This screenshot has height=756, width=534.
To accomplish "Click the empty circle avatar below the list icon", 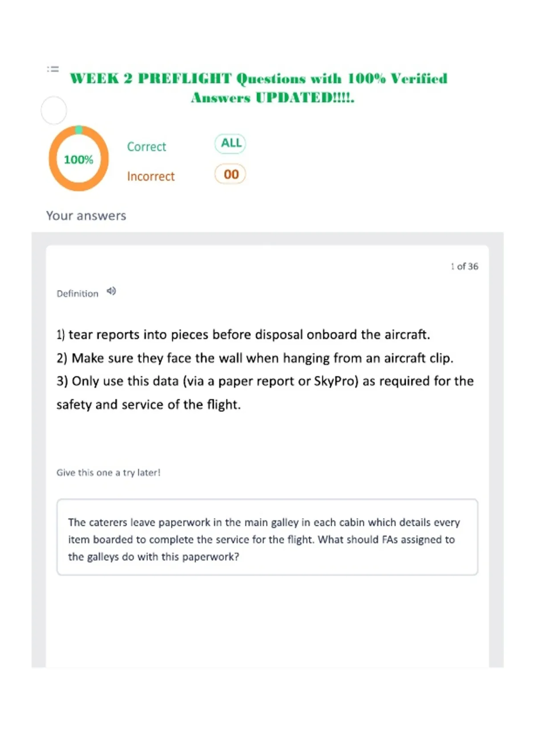I will pos(54,110).
